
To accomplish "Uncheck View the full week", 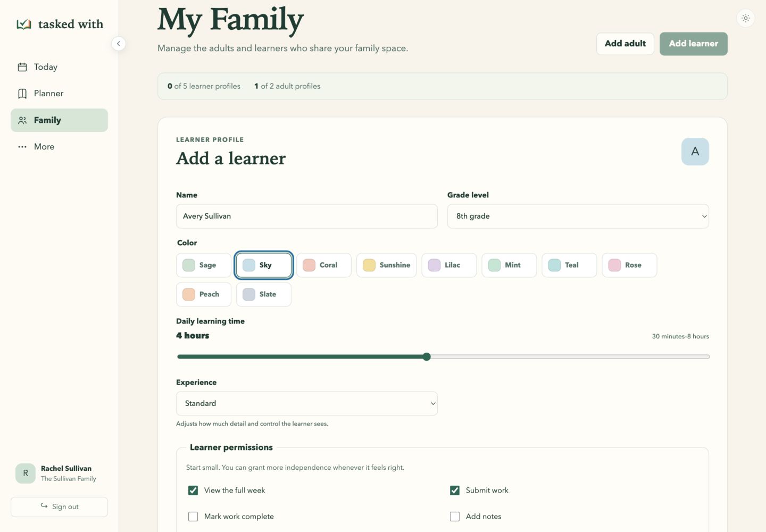I will point(193,491).
